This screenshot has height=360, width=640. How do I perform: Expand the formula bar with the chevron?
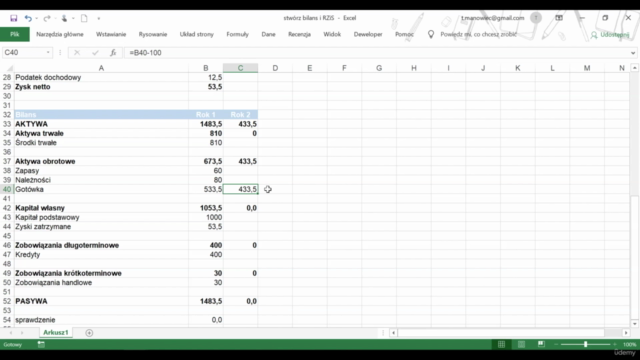(x=633, y=53)
